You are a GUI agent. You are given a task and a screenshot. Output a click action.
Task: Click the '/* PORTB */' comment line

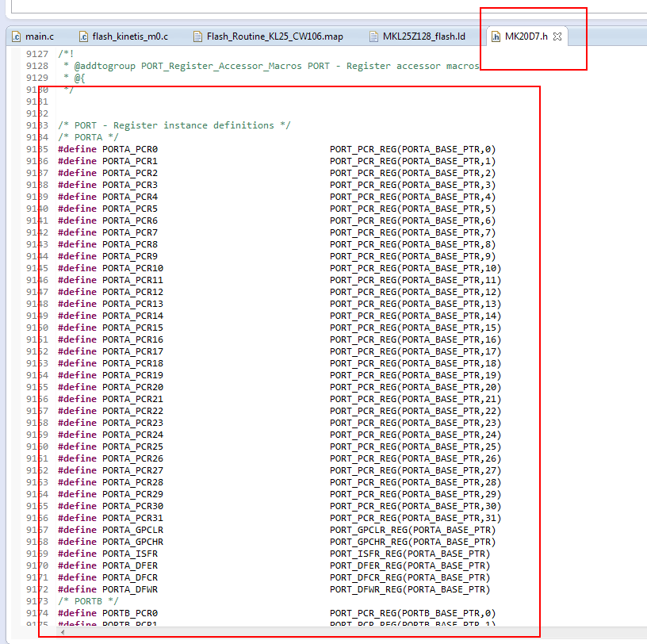coord(88,601)
